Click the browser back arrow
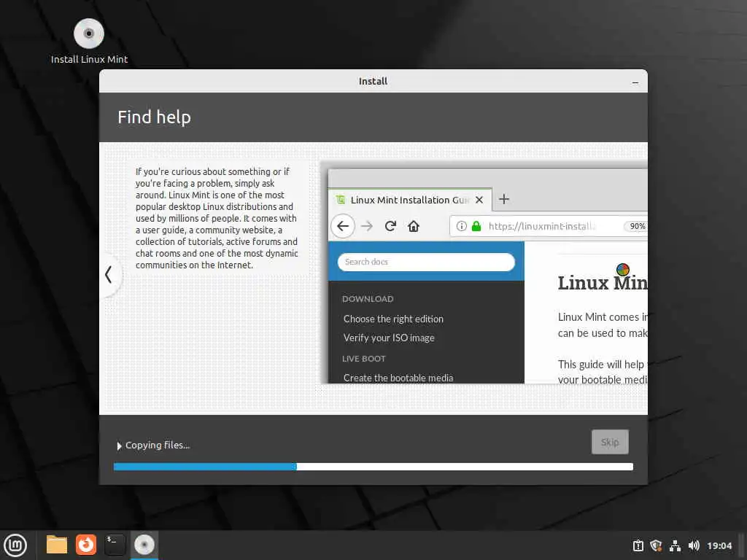Screen dimensions: 747x560 (343, 226)
